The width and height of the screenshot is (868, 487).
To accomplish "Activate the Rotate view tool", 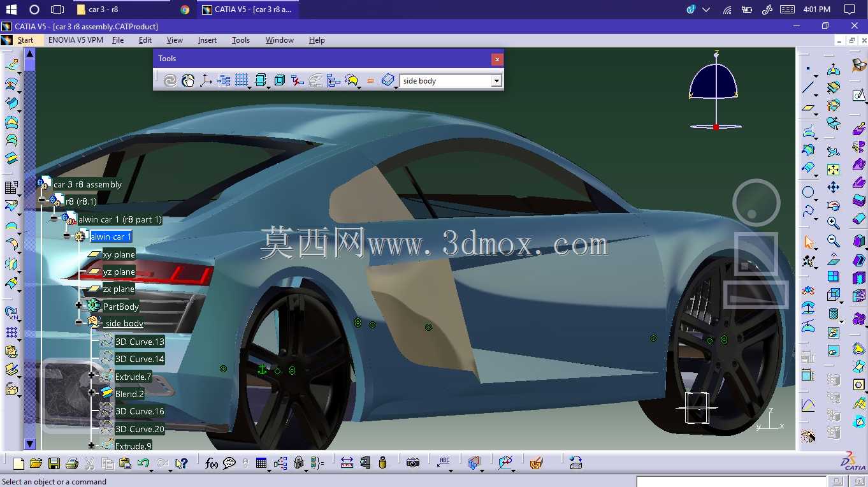I will click(x=833, y=205).
